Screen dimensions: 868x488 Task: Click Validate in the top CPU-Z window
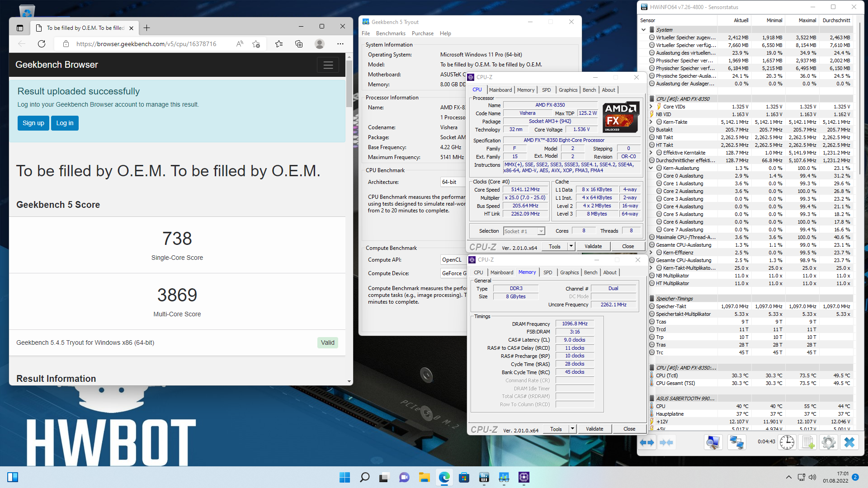593,246
